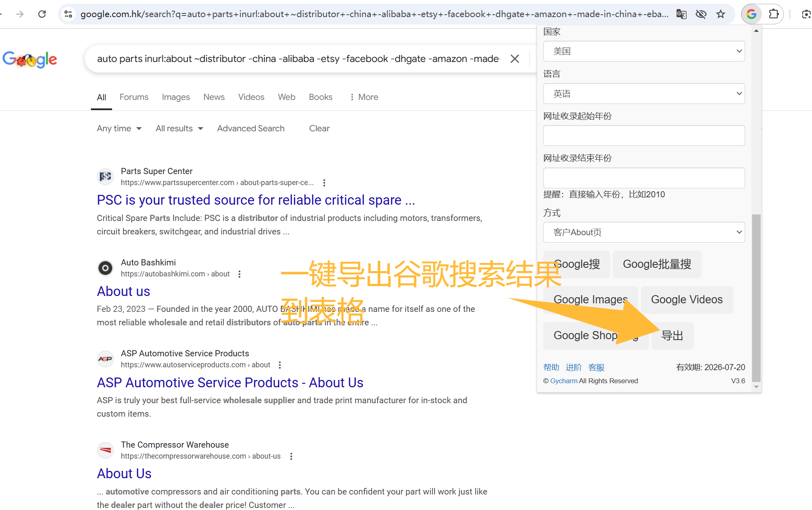
Task: Click the Clear filters link
Action: [319, 128]
